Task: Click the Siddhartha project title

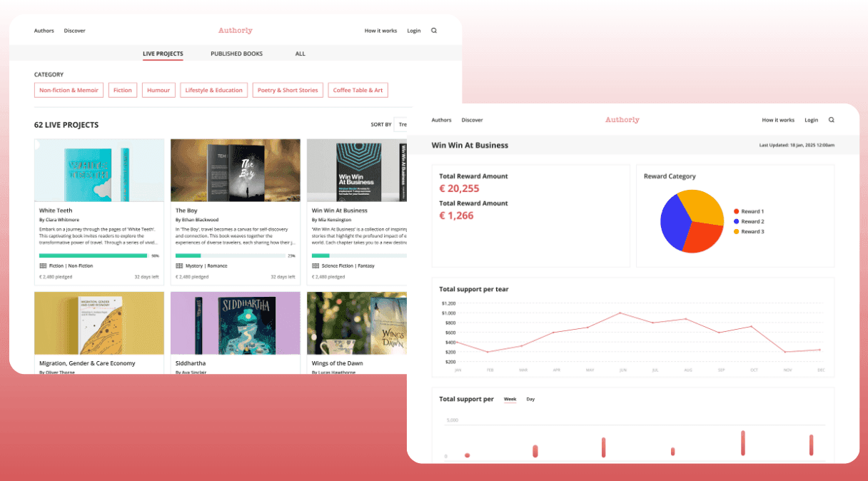Action: click(189, 363)
